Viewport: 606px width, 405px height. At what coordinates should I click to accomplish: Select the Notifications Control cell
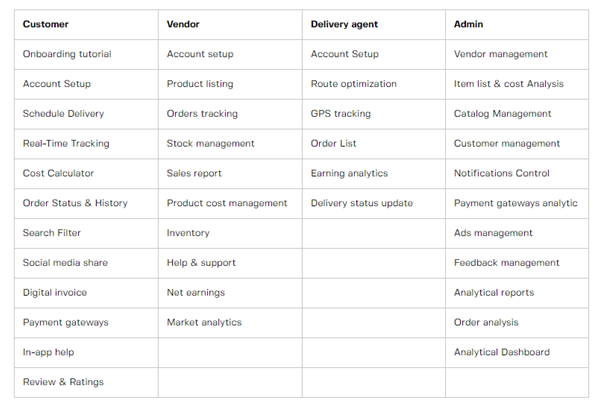coord(501,173)
